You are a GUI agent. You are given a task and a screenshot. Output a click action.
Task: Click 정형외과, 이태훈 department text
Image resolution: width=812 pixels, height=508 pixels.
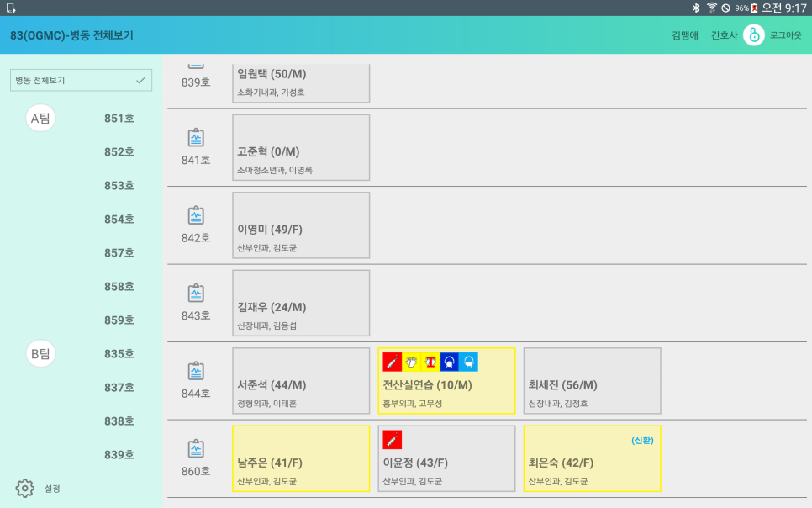(x=266, y=404)
